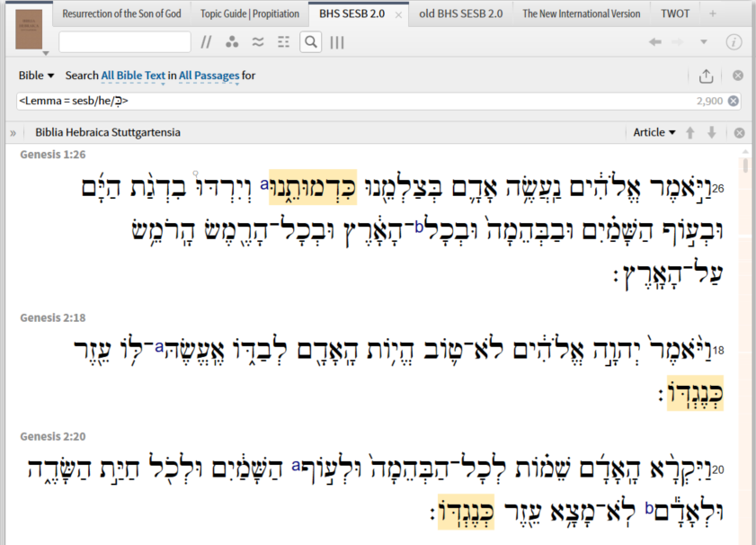756x545 pixels.
Task: Toggle the interlinear display icon
Action: [283, 42]
